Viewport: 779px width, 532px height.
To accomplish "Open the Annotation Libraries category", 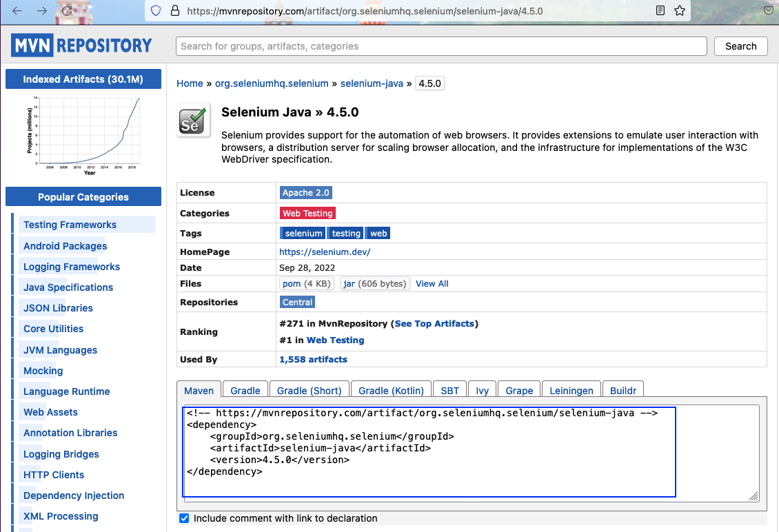I will pos(70,433).
